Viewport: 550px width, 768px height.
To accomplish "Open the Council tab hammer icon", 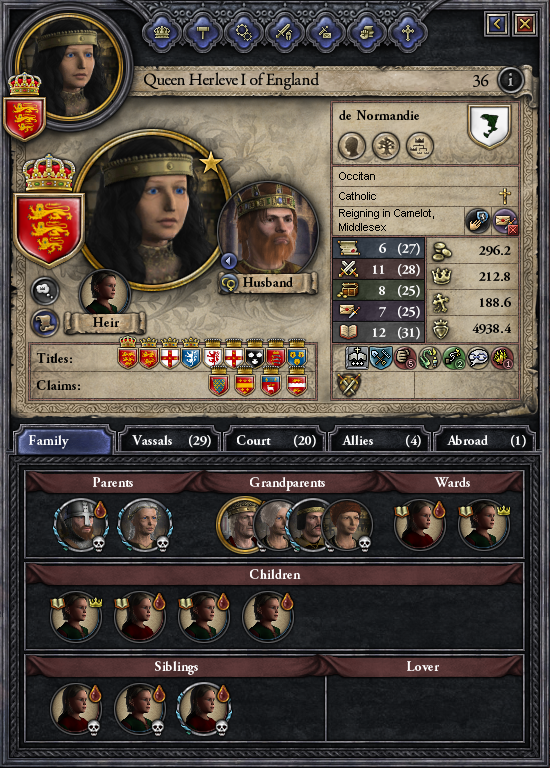I will click(202, 33).
